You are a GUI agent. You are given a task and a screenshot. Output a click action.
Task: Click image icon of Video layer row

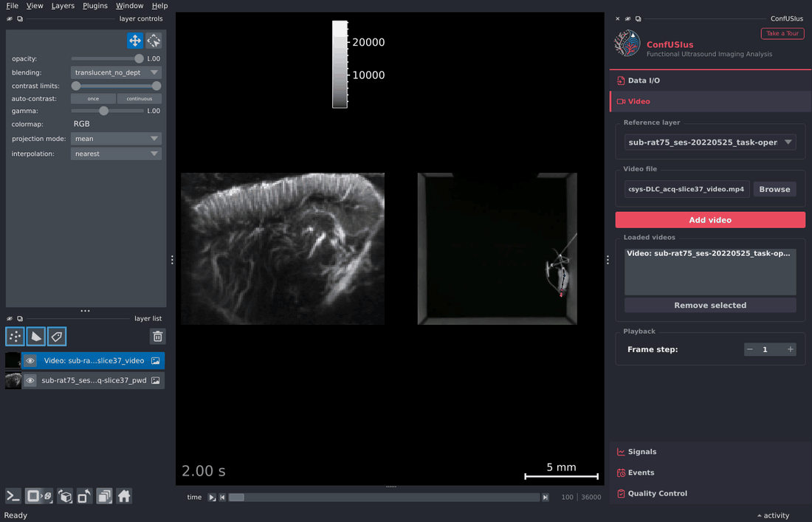point(155,360)
